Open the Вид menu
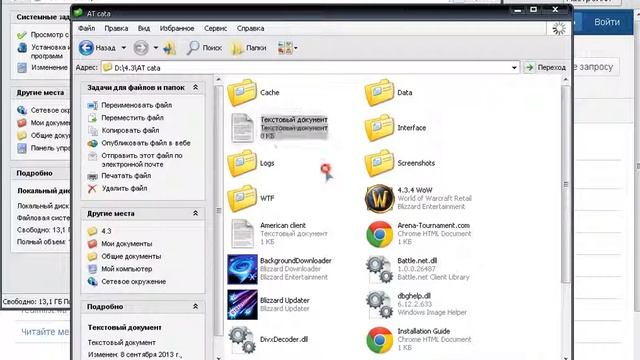 pos(144,28)
